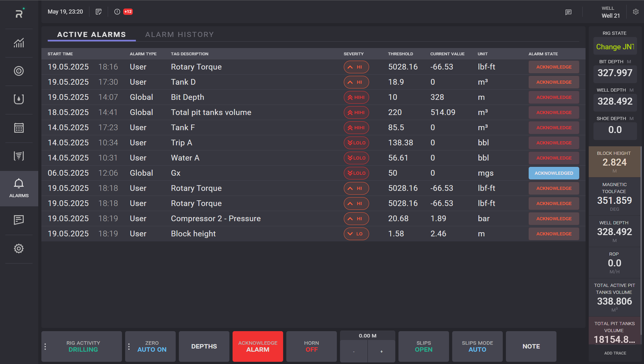Viewport: 644px width, 364px height.
Task: Toggle the Horn OFF control
Action: pyautogui.click(x=311, y=346)
